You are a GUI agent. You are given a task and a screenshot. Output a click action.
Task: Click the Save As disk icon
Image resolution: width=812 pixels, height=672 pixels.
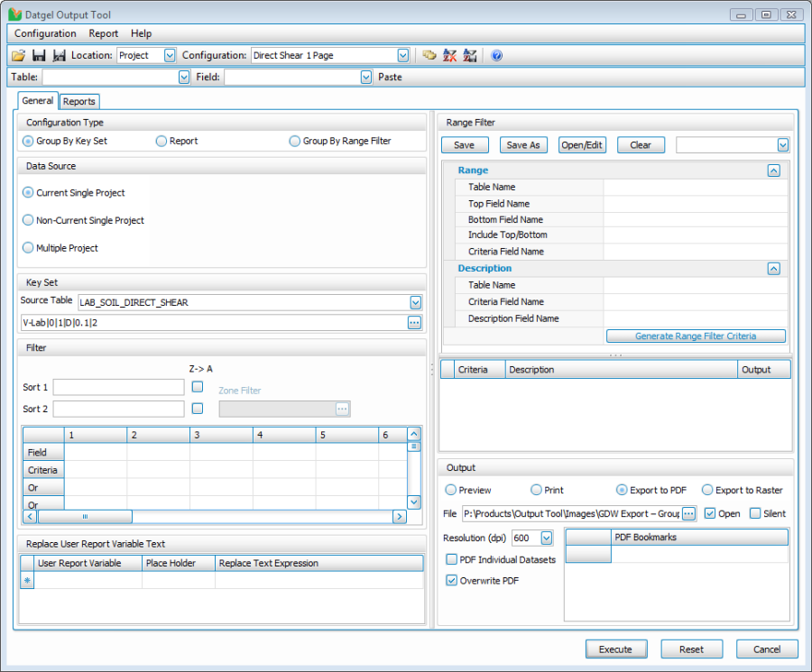(x=59, y=55)
